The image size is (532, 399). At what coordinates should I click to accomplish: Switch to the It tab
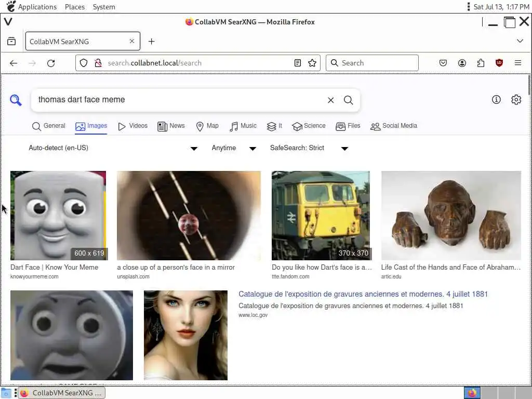(274, 126)
